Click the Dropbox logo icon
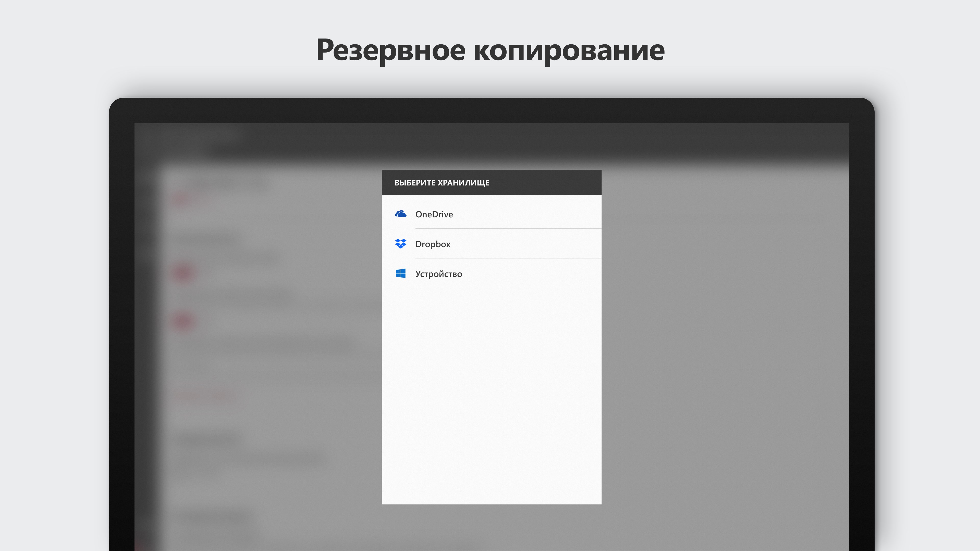Image resolution: width=980 pixels, height=551 pixels. click(x=401, y=244)
